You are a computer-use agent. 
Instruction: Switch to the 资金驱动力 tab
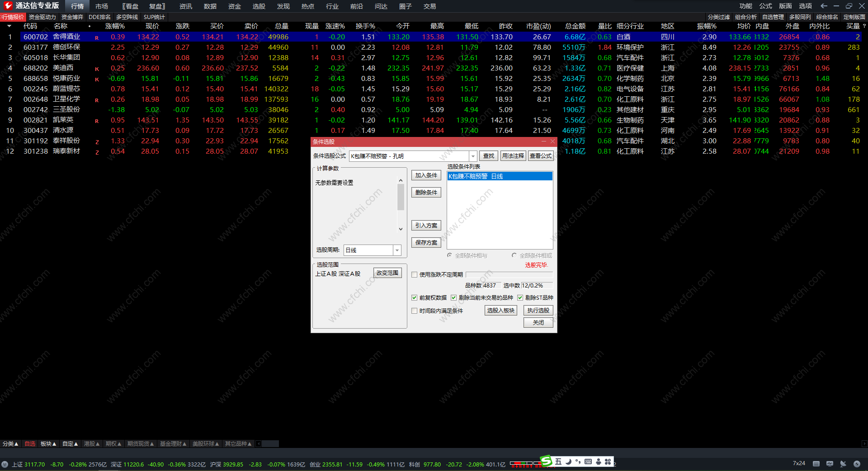tap(42, 17)
